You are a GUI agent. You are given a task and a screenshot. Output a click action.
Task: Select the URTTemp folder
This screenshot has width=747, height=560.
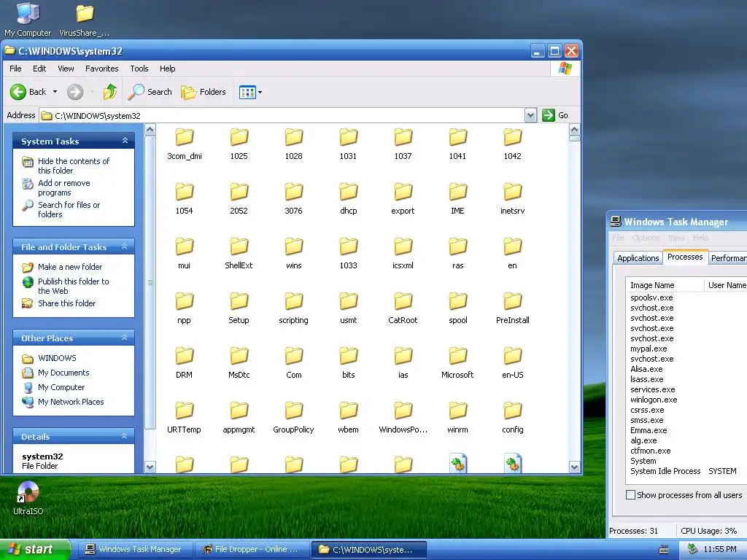click(x=184, y=417)
